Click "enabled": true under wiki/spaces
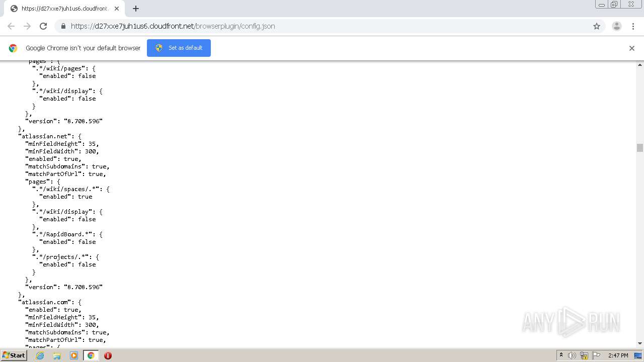This screenshot has height=362, width=644. pos(66,197)
